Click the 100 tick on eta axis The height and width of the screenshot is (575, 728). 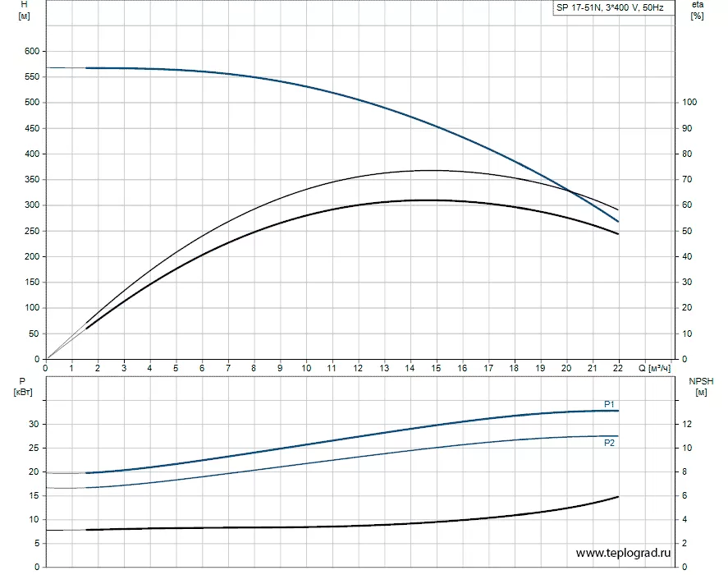pyautogui.click(x=690, y=103)
